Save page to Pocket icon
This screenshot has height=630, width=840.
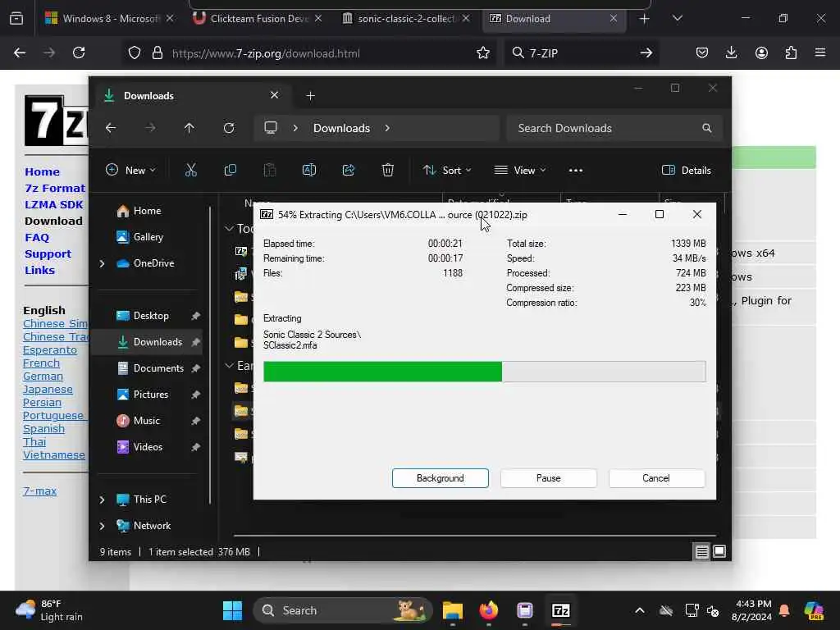click(702, 52)
